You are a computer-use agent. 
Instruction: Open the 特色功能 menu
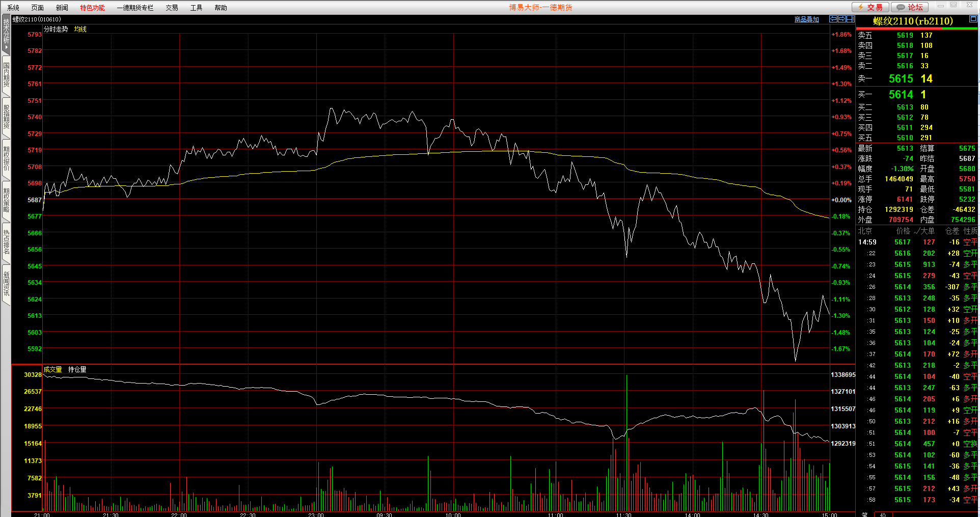92,8
